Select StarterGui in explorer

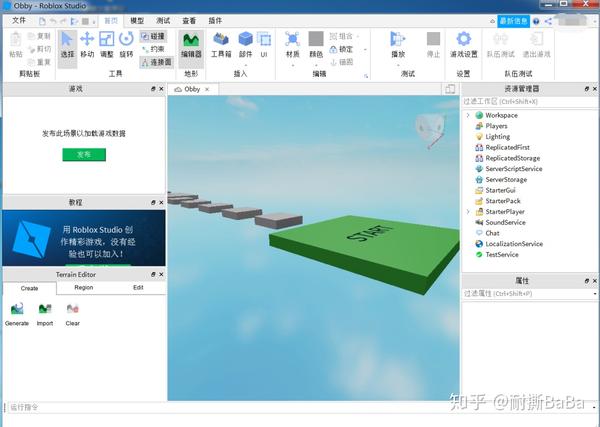pos(500,190)
